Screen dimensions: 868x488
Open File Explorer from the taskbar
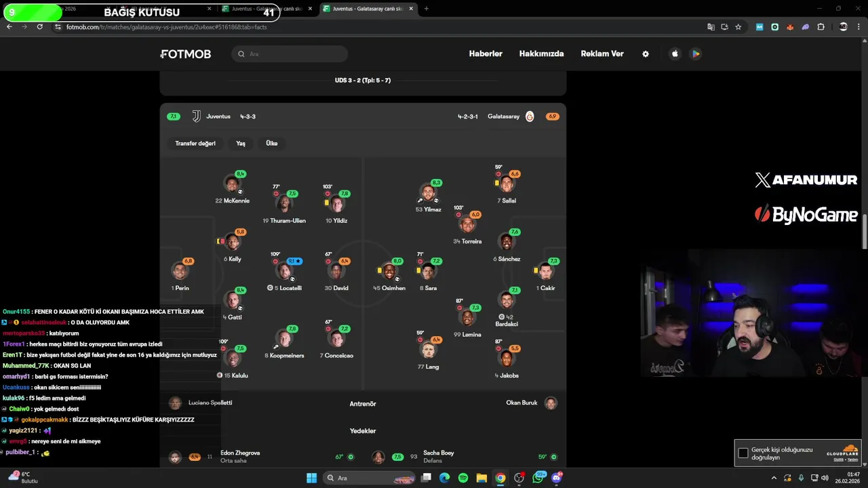pyautogui.click(x=481, y=478)
